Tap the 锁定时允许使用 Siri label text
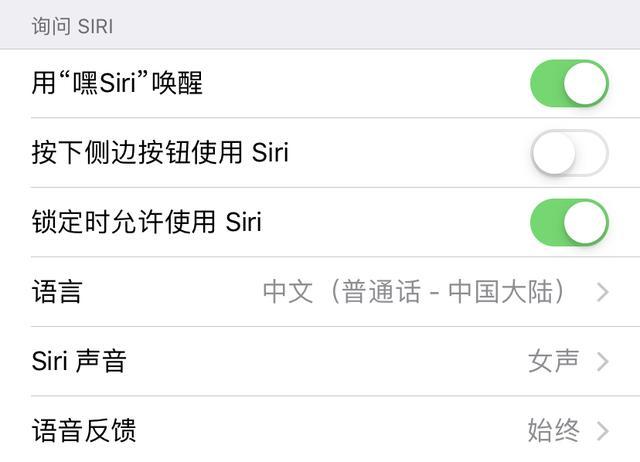Image resolution: width=640 pixels, height=462 pixels. [147, 222]
